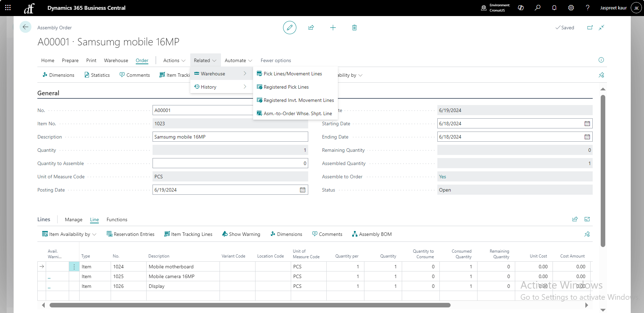Click the share icon in the header
Viewport: 644px width, 313px height.
click(x=311, y=28)
